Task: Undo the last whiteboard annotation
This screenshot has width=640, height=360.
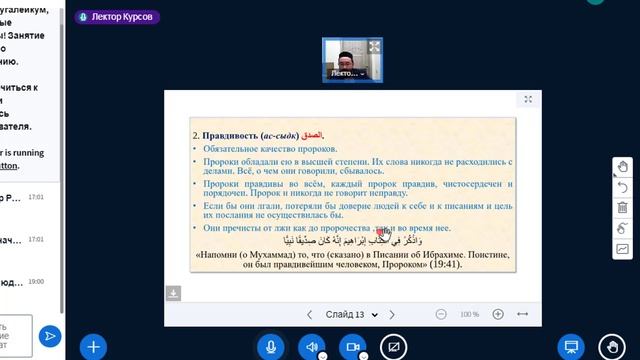Action: click(x=622, y=187)
